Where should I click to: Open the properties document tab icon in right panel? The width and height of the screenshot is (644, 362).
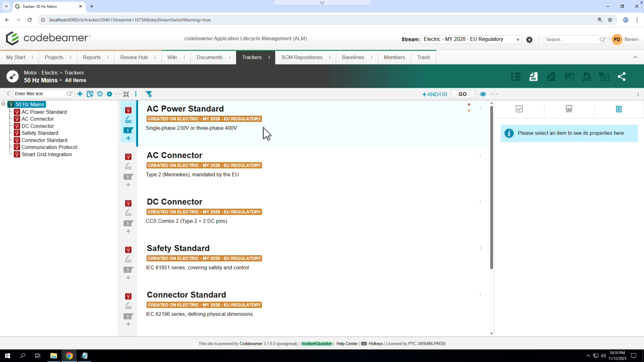(x=619, y=109)
